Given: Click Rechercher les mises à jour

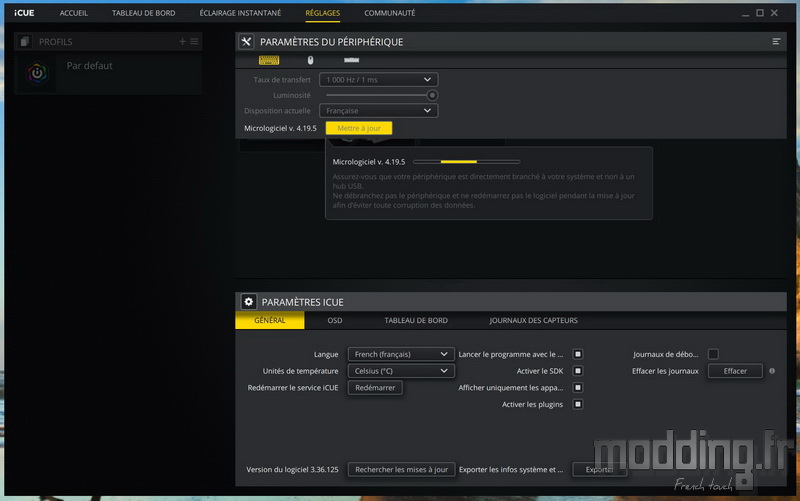Looking at the screenshot, I should (x=401, y=469).
